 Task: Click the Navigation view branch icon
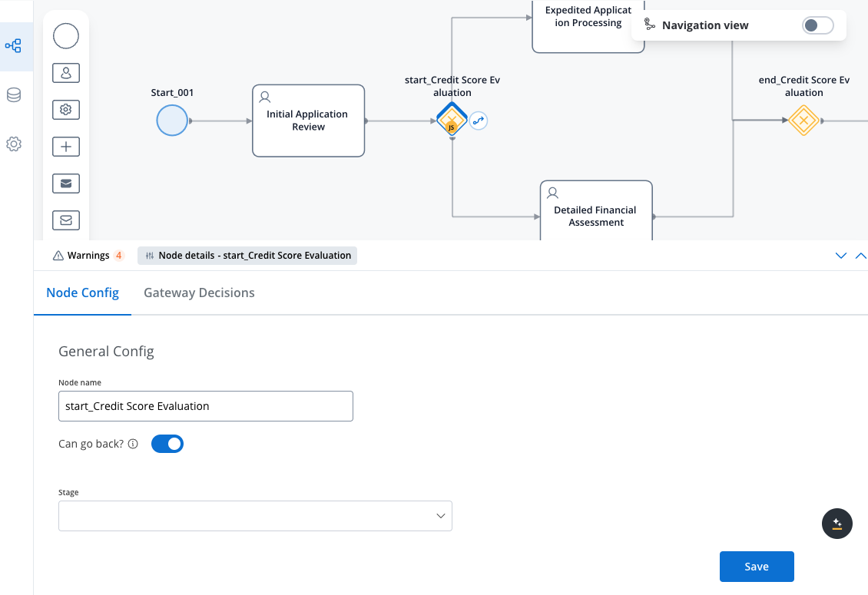(x=649, y=25)
